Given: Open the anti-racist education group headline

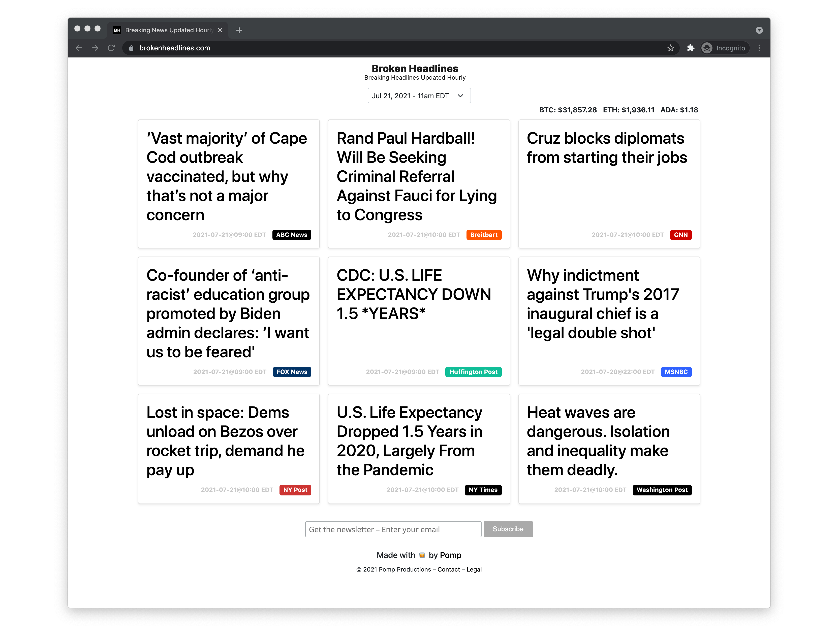Looking at the screenshot, I should 228,314.
